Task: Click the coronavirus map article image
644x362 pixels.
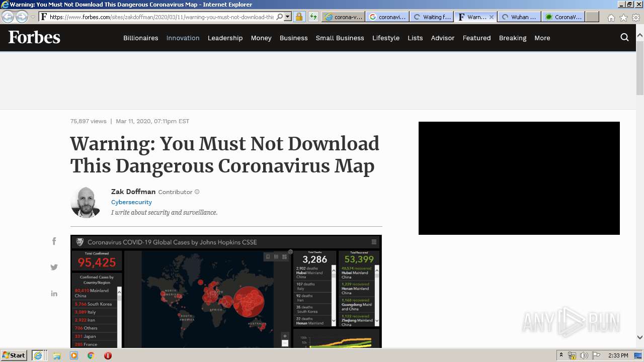Action: pos(226,291)
